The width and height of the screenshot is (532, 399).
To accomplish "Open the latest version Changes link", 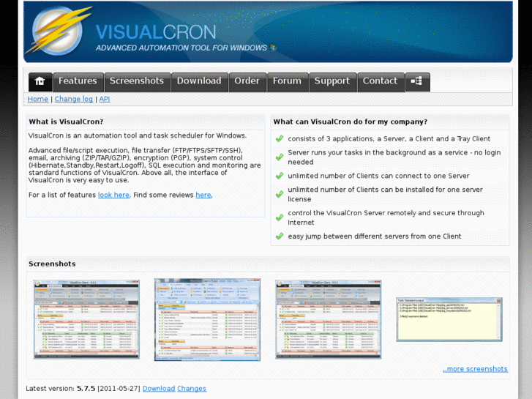I will pos(192,389).
